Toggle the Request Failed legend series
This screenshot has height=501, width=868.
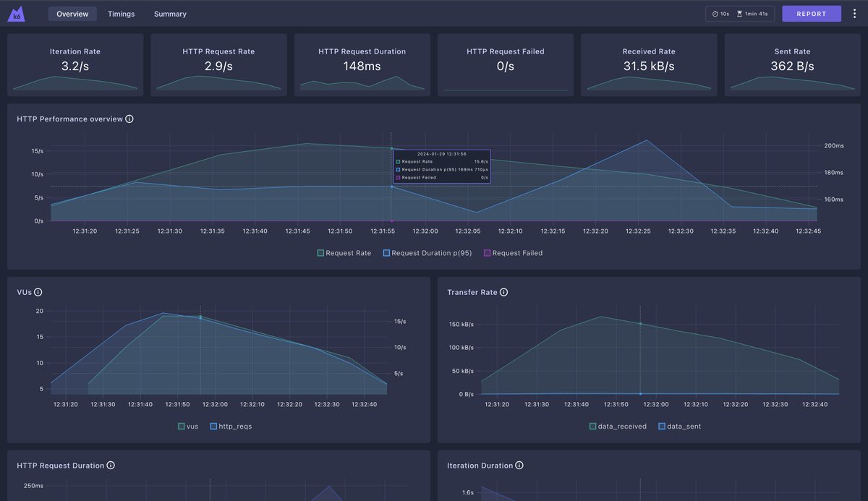click(513, 254)
